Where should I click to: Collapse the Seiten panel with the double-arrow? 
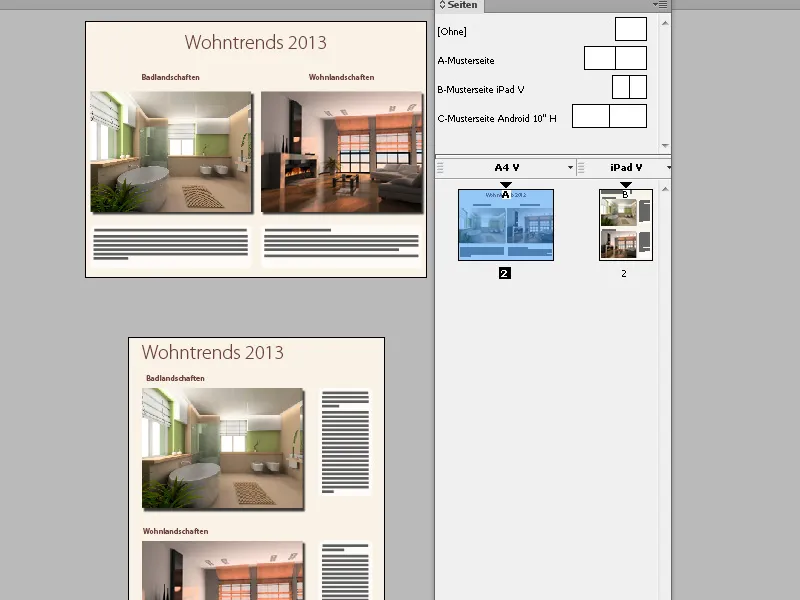coord(442,5)
